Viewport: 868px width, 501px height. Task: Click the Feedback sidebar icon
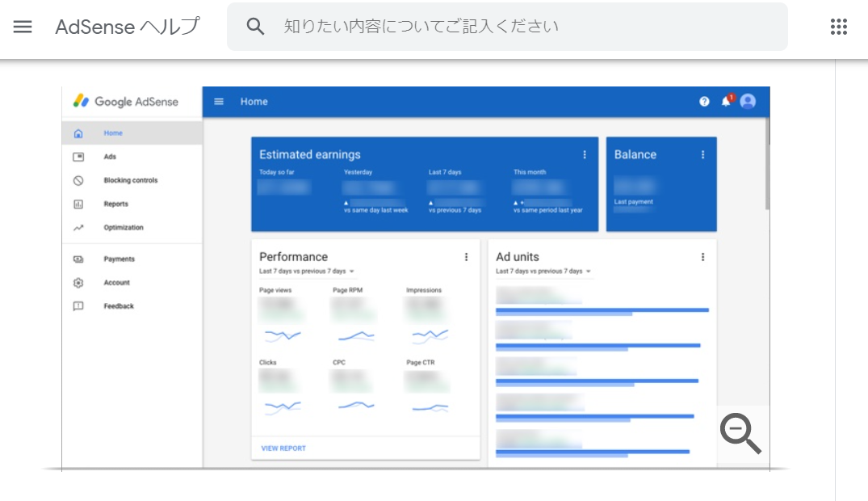coord(78,306)
